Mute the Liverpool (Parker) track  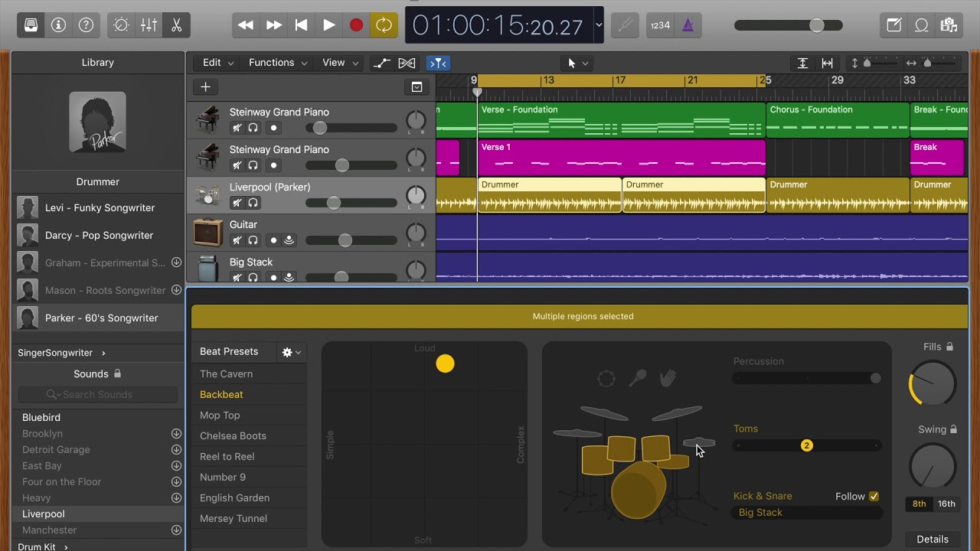[237, 203]
